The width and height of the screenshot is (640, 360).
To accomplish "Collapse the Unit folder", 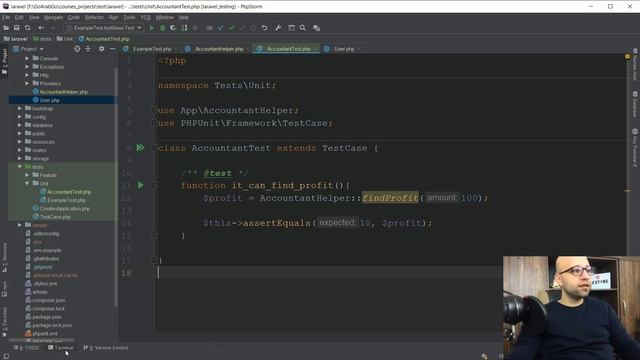I will (x=27, y=183).
